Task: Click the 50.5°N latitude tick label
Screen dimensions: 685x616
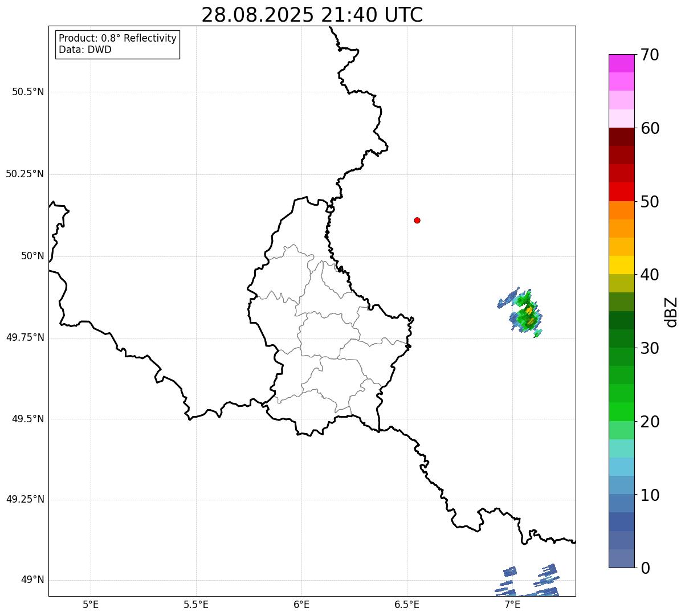Action: click(x=28, y=92)
